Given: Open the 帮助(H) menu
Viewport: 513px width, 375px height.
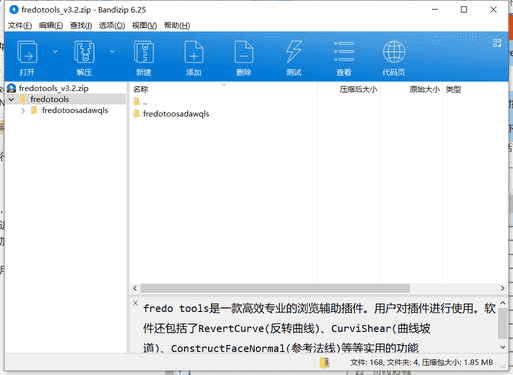Looking at the screenshot, I should tap(177, 25).
